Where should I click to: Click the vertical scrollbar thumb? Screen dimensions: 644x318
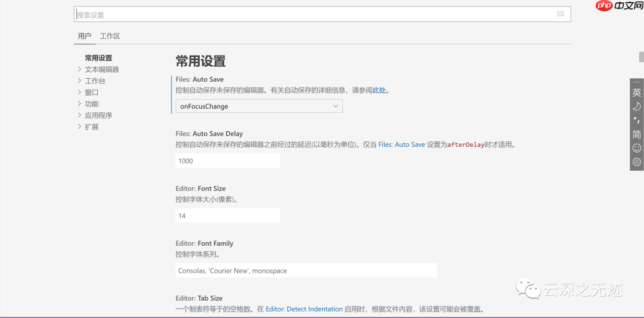641,57
